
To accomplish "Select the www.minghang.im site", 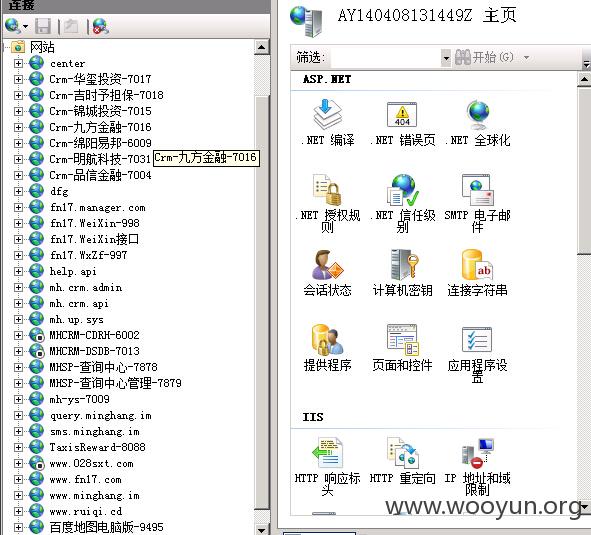I will coord(95,495).
